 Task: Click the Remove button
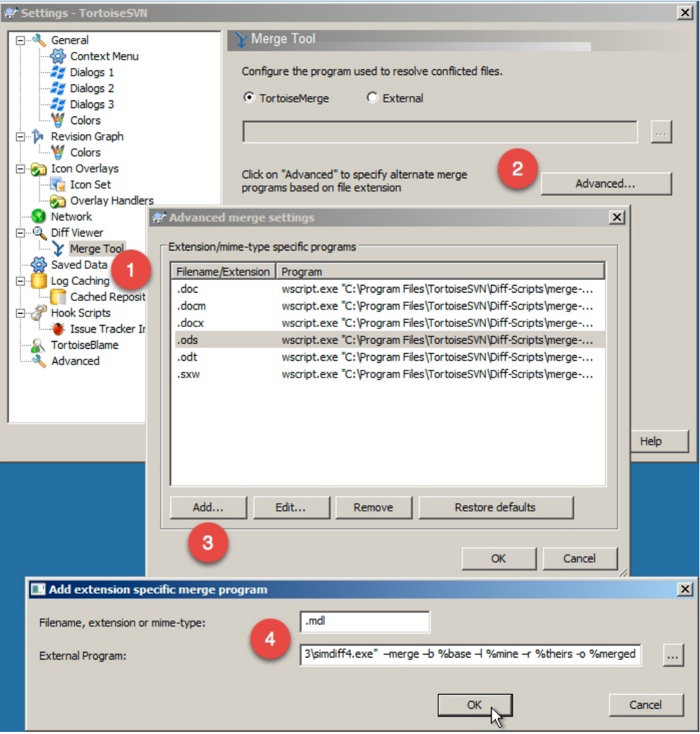[373, 507]
